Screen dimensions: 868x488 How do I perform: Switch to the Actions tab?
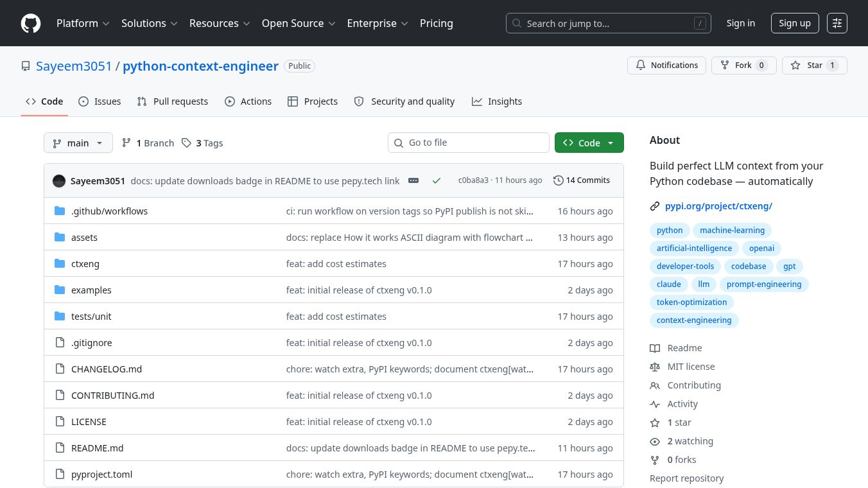pos(248,101)
